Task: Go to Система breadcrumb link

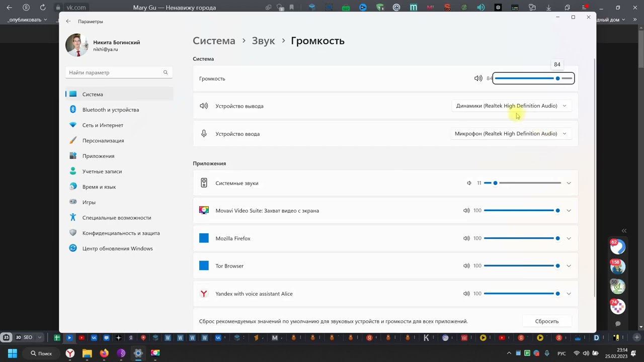Action: tap(214, 41)
